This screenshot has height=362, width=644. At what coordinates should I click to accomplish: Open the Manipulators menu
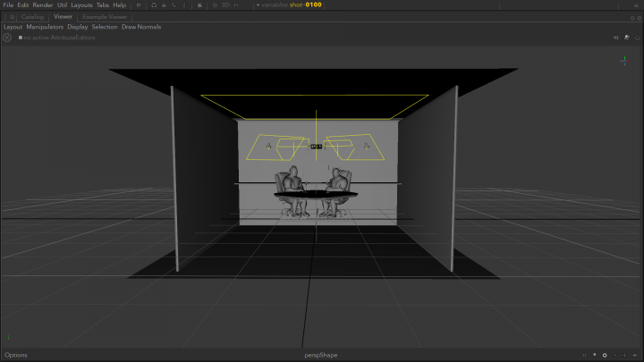pyautogui.click(x=45, y=27)
